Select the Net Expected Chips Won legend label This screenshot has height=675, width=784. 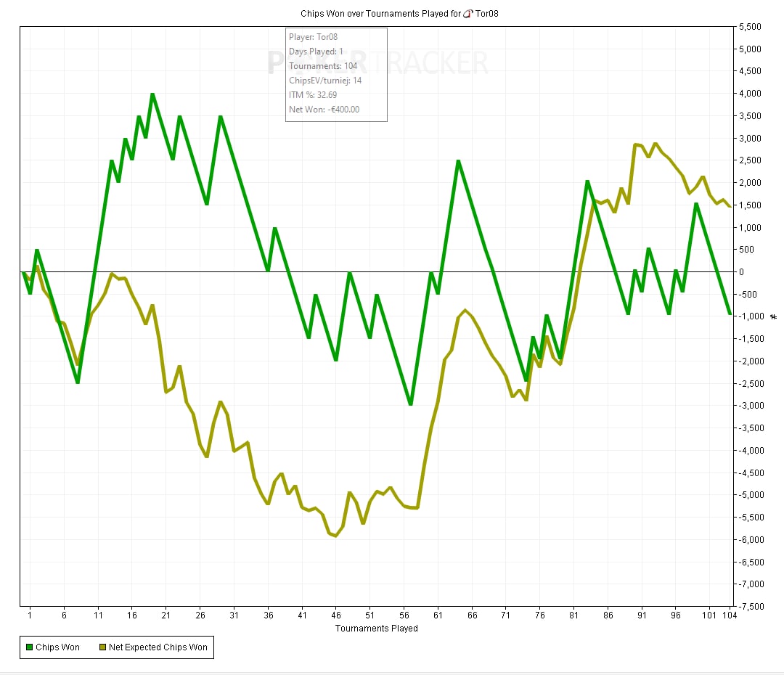158,647
